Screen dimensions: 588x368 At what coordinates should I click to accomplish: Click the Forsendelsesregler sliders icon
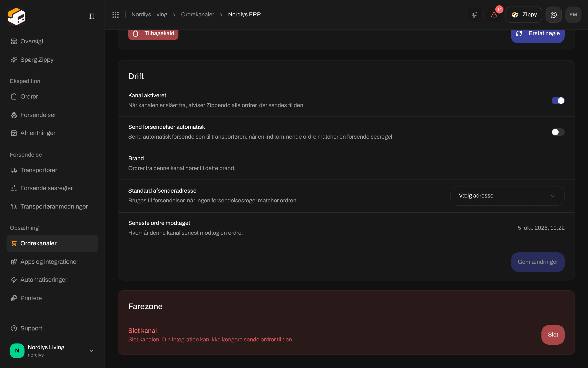coord(14,188)
